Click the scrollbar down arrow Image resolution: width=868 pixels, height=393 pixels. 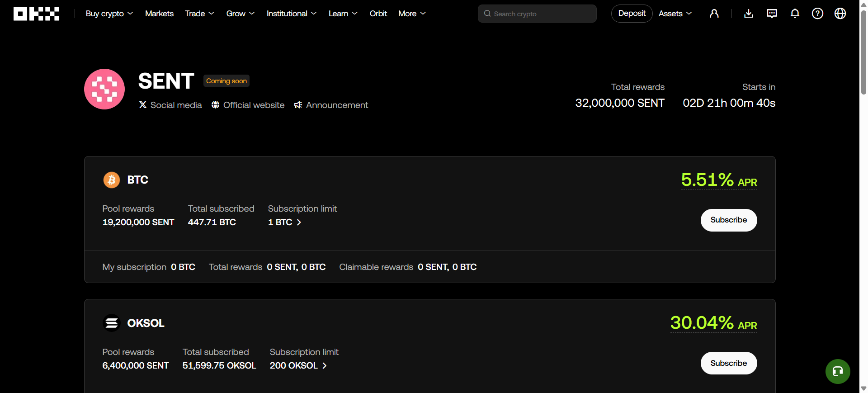(863, 388)
